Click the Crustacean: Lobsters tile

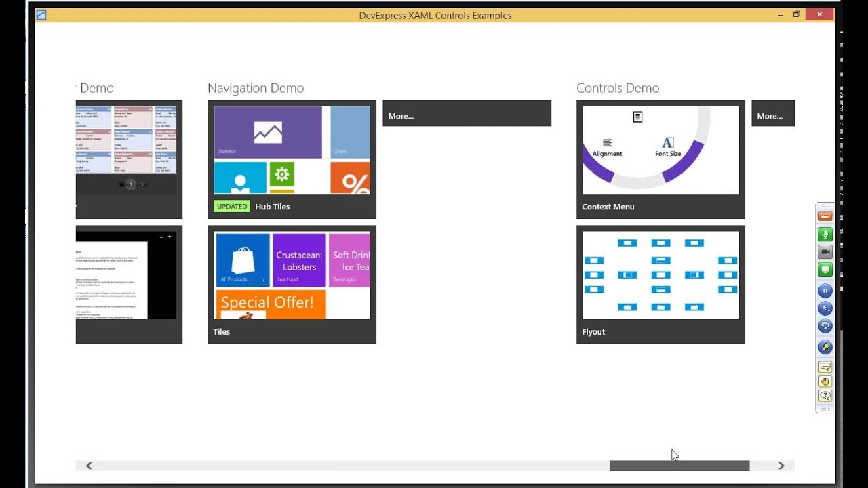coord(299,259)
